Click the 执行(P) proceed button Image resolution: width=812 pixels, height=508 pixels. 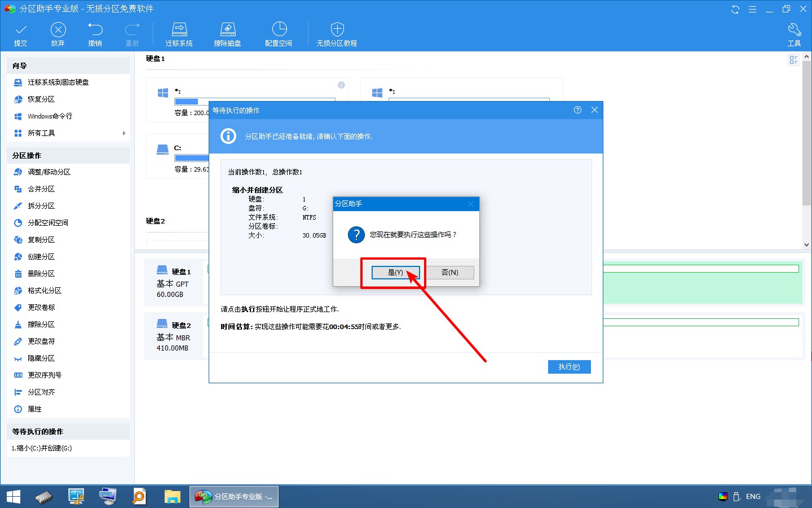tap(570, 367)
